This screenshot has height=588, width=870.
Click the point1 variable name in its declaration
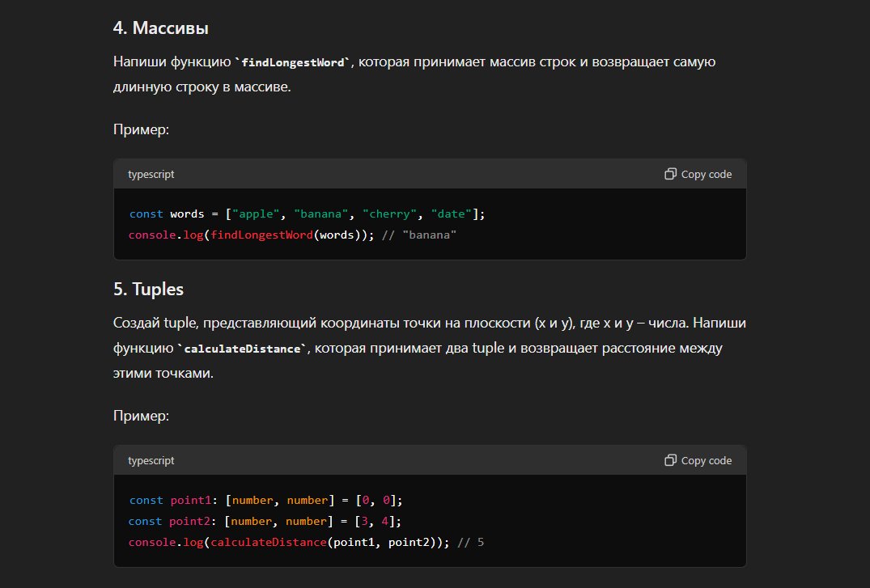click(189, 501)
